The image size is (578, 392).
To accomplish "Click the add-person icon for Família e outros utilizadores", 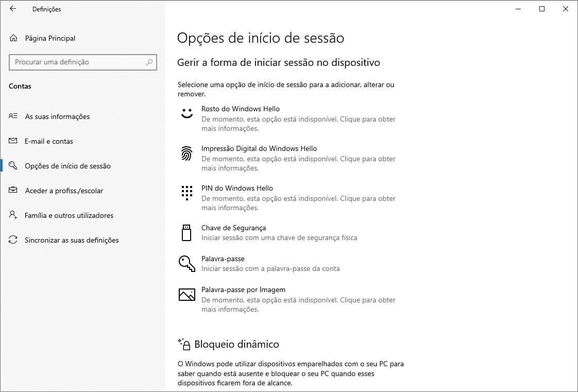I will click(13, 215).
